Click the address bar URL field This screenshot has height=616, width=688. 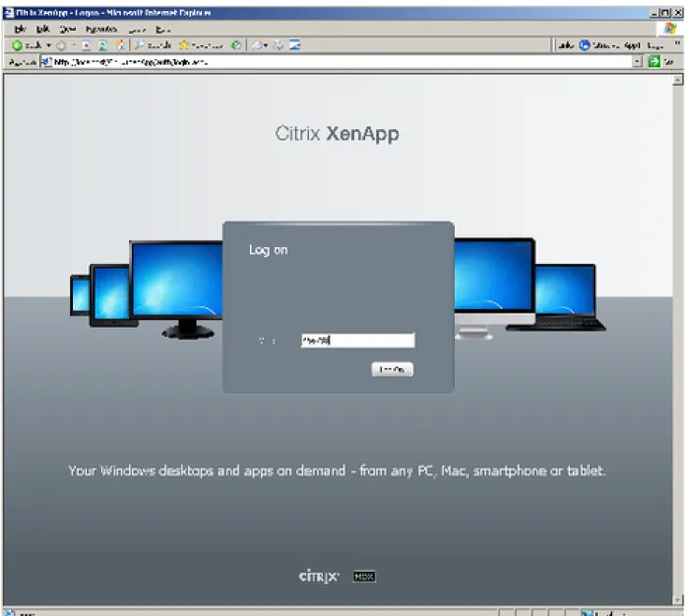tap(336, 62)
